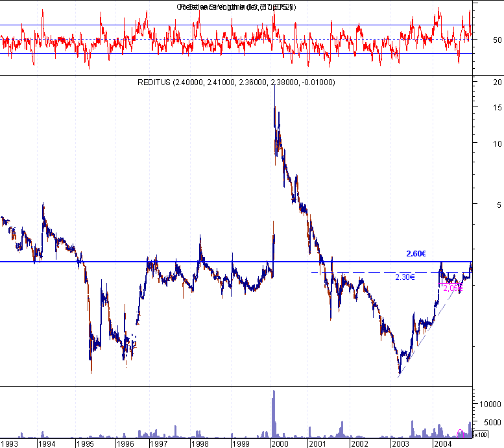The height and width of the screenshot is (448, 504).
Task: Select the 2000 year label on time axis
Action: (280, 444)
